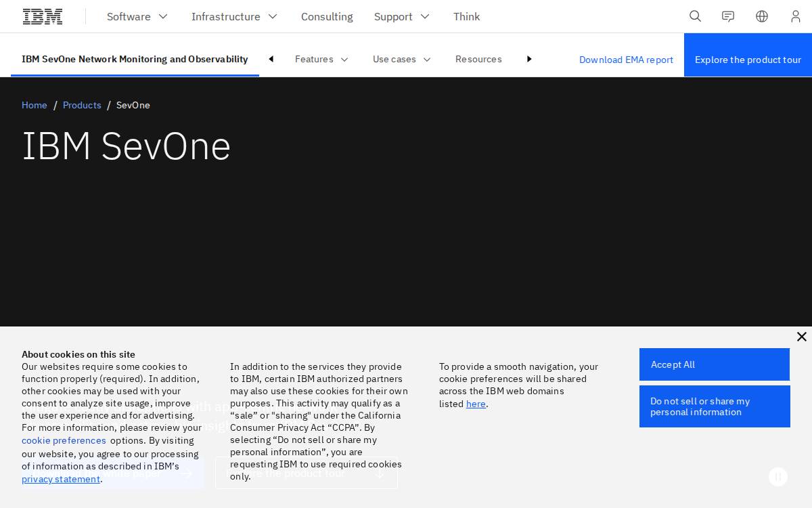Open the Think menu item

click(466, 16)
